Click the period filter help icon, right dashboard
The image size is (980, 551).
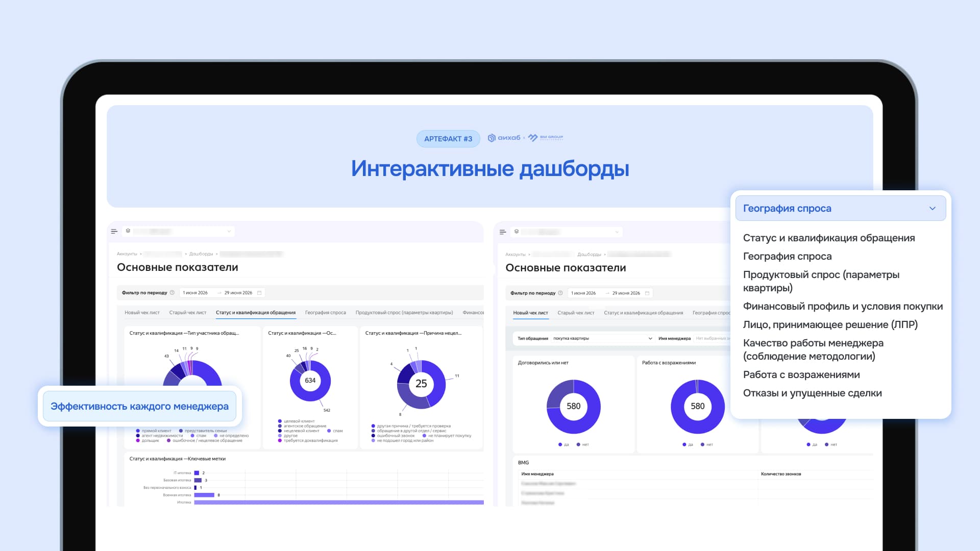click(560, 293)
